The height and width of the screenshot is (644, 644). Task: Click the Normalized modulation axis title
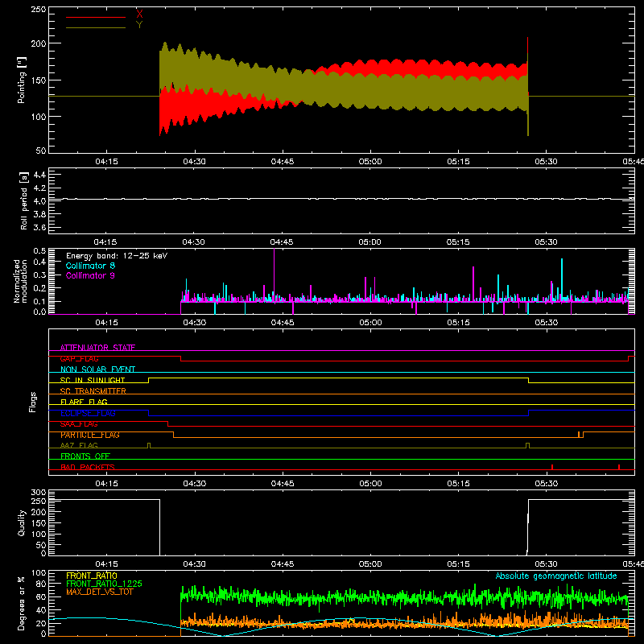pos(20,281)
